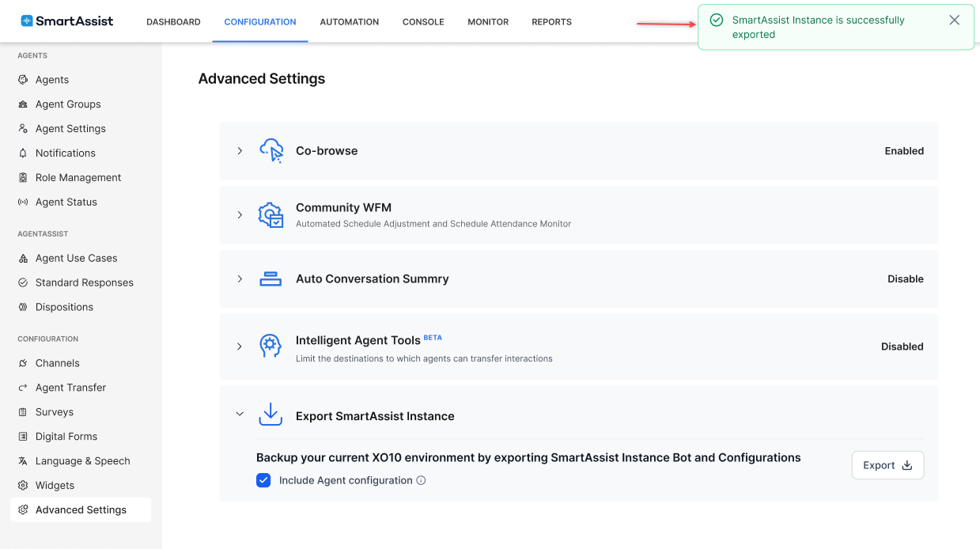This screenshot has height=549, width=980.
Task: Click the Standard Responses check icon
Action: (x=23, y=283)
